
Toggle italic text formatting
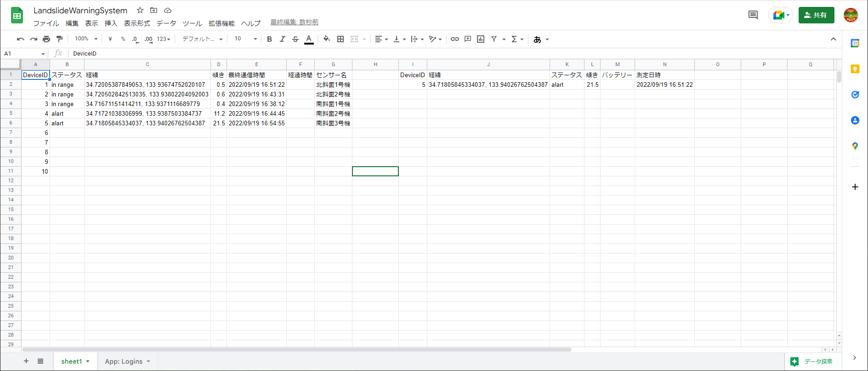(x=282, y=39)
